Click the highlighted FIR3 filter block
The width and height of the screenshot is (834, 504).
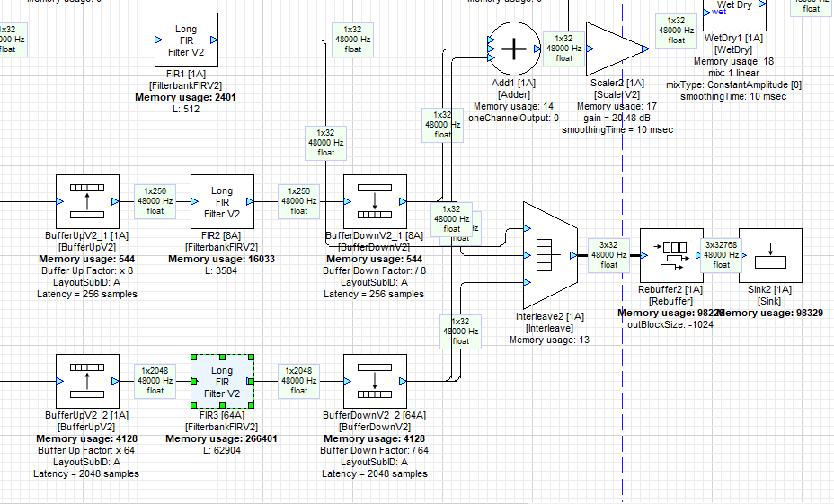point(222,381)
